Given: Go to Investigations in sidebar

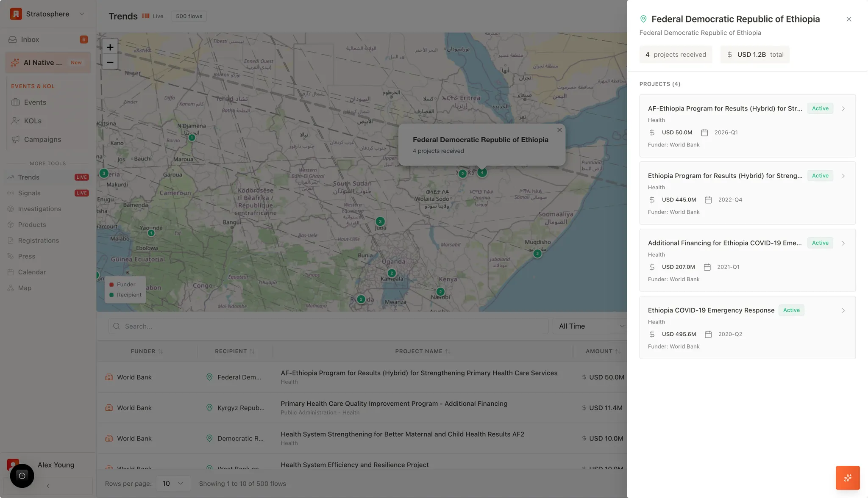Looking at the screenshot, I should (x=39, y=209).
